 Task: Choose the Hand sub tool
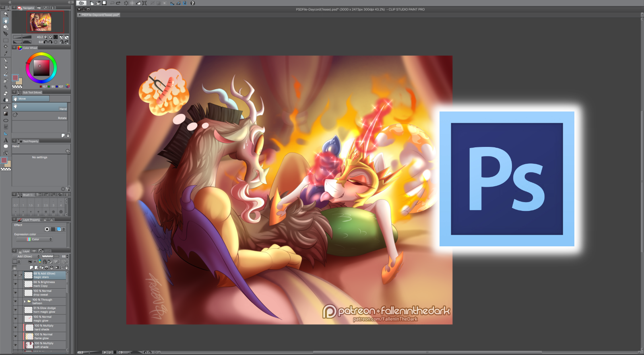(x=40, y=107)
